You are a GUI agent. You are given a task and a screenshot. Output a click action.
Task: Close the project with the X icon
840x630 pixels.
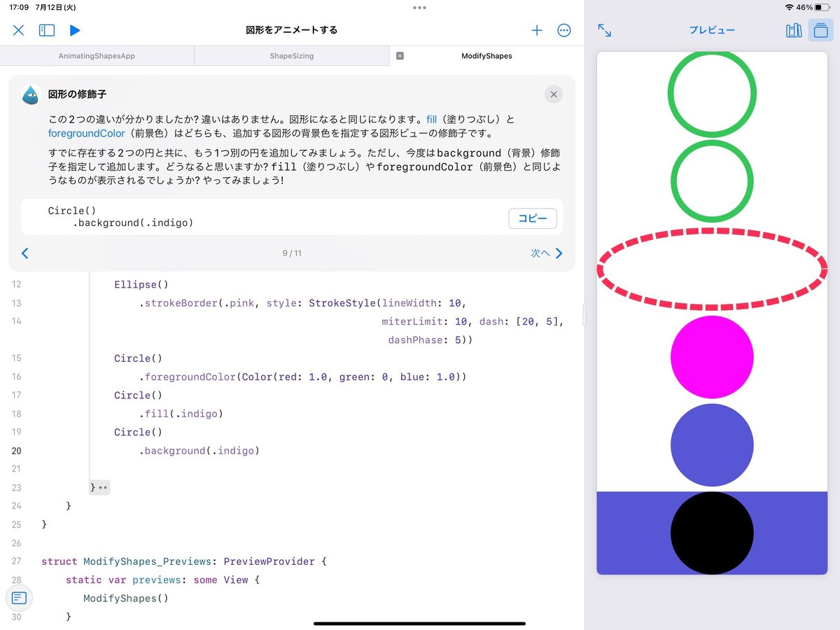[19, 30]
